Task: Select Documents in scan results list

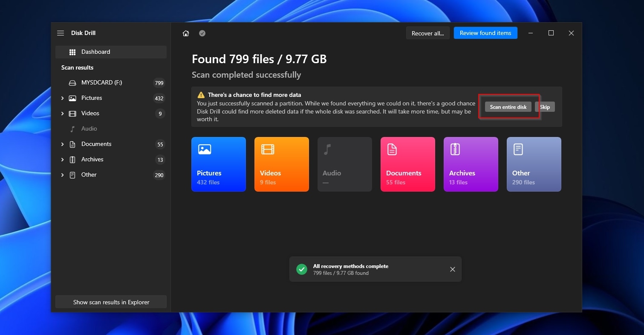Action: point(111,144)
